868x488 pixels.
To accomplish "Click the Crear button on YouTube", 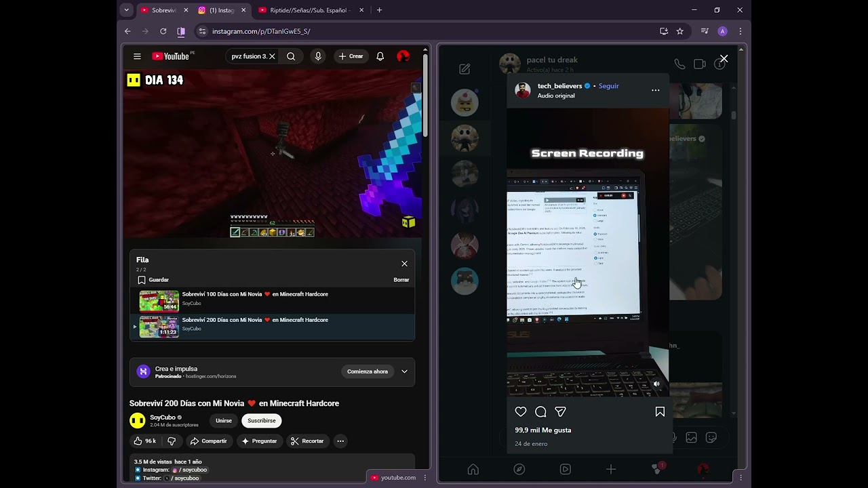I will pyautogui.click(x=351, y=56).
